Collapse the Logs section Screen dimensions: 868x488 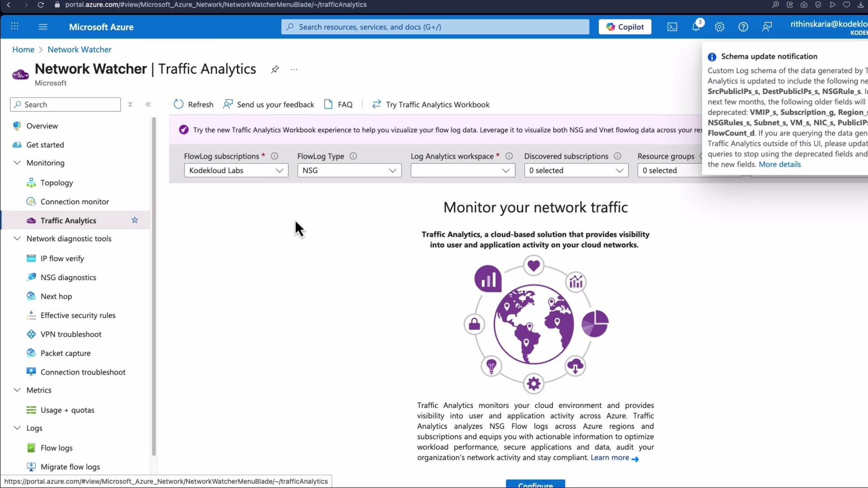click(17, 428)
